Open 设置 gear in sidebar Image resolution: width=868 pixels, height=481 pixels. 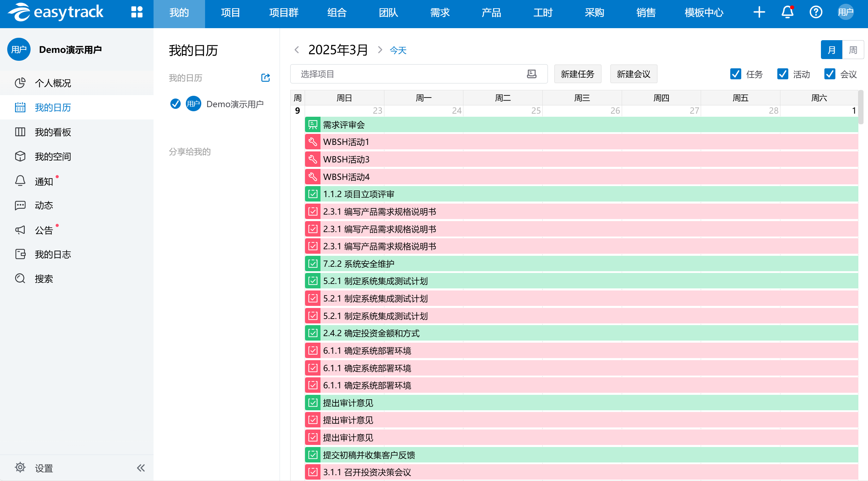click(x=21, y=468)
